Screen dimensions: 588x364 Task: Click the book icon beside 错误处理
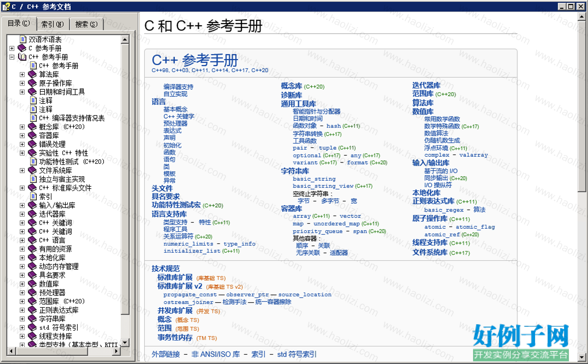point(32,144)
